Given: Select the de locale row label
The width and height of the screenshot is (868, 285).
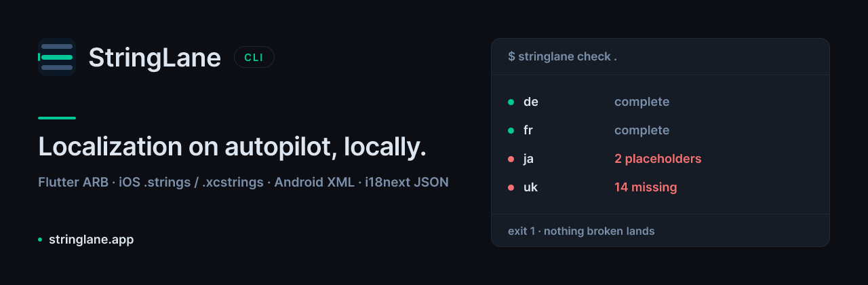Looking at the screenshot, I should [531, 102].
